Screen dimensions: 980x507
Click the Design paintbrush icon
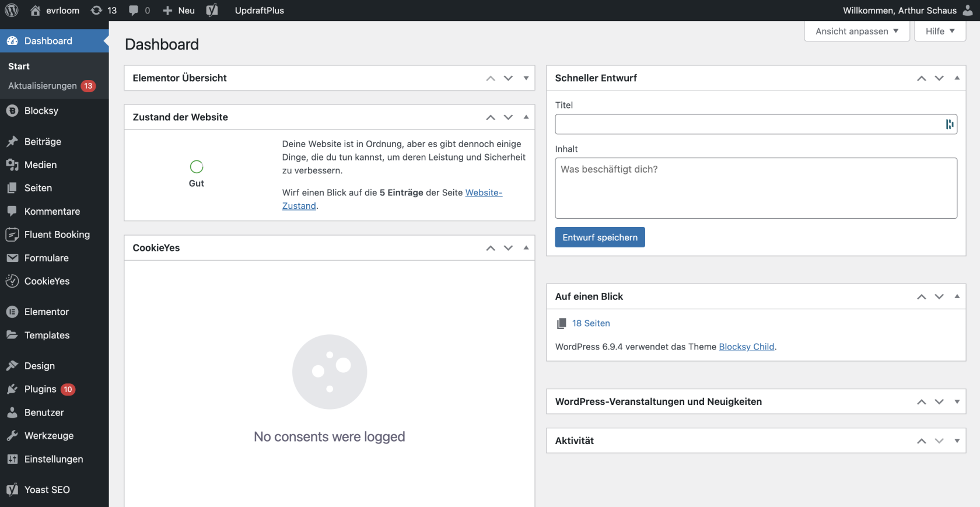[x=12, y=366]
